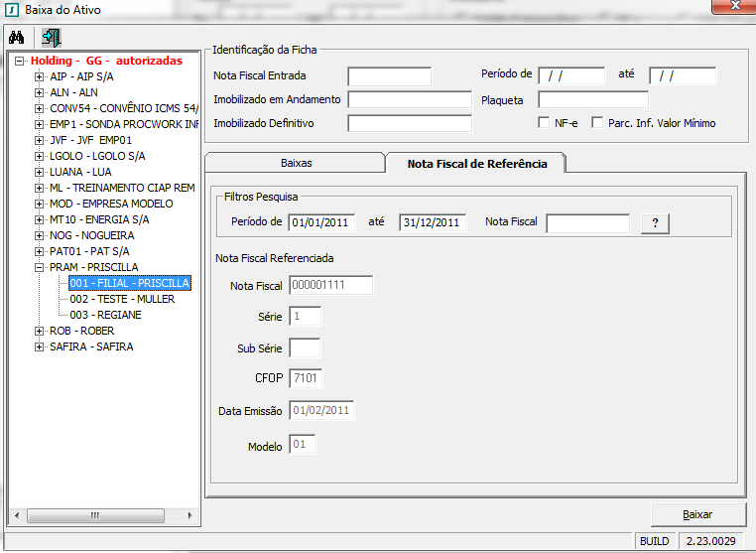The width and height of the screenshot is (756, 553).
Task: Click tree horizontal scrollbar thumb
Action: click(95, 515)
